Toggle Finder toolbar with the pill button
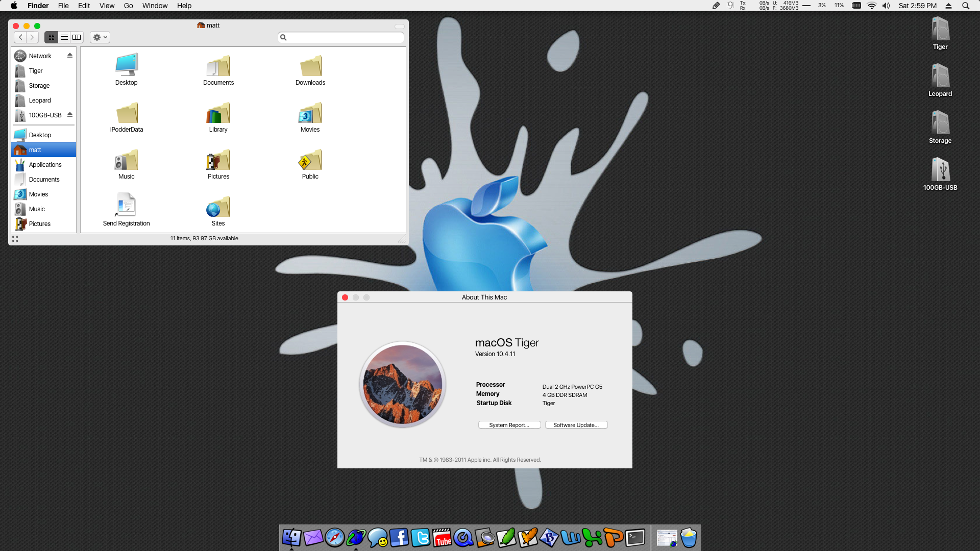 click(400, 27)
